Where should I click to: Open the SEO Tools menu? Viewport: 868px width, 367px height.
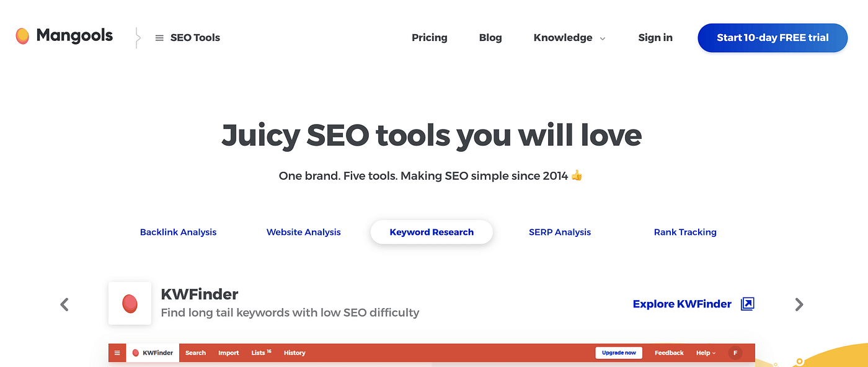(187, 38)
